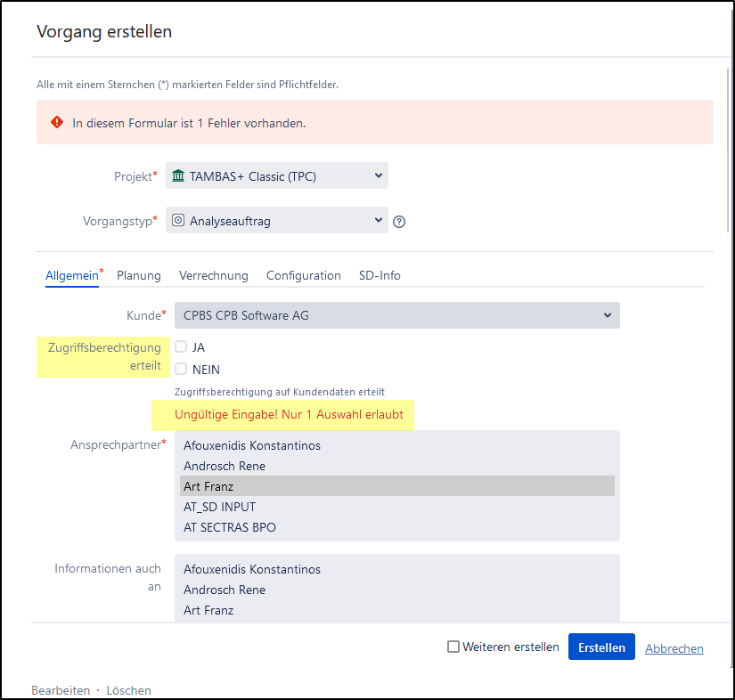Viewport: 735px width, 700px height.
Task: Check the NEIN checkbox
Action: point(181,369)
